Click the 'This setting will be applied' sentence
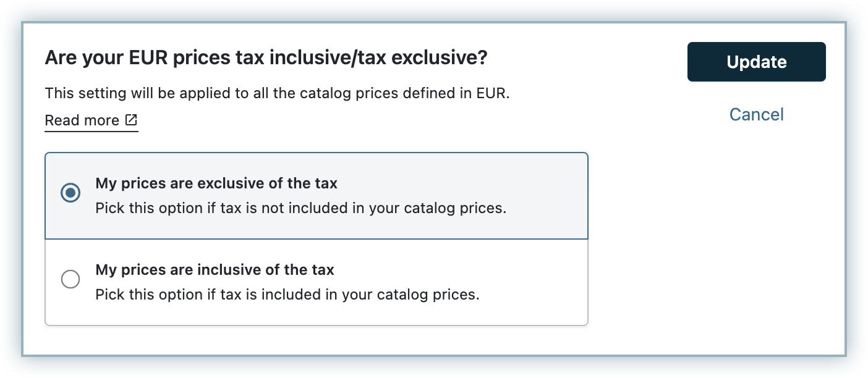Image resolution: width=868 pixels, height=378 pixels. [277, 95]
